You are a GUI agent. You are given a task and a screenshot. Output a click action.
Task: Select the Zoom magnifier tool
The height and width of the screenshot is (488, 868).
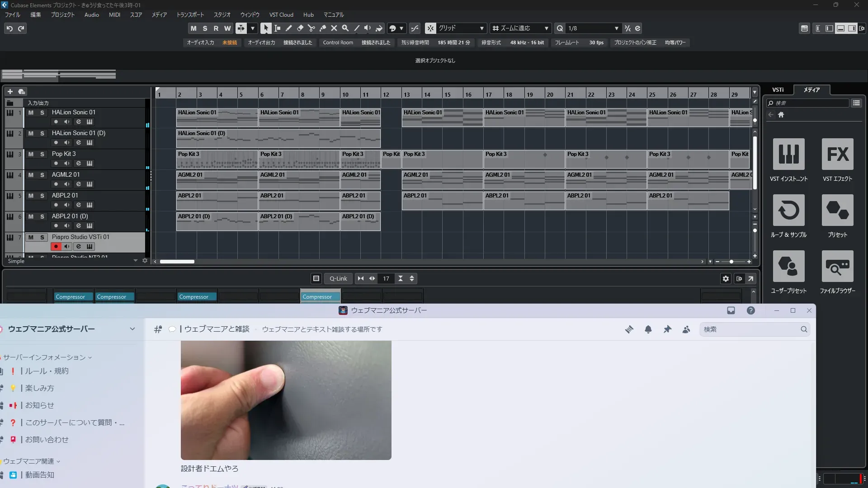pos(345,28)
